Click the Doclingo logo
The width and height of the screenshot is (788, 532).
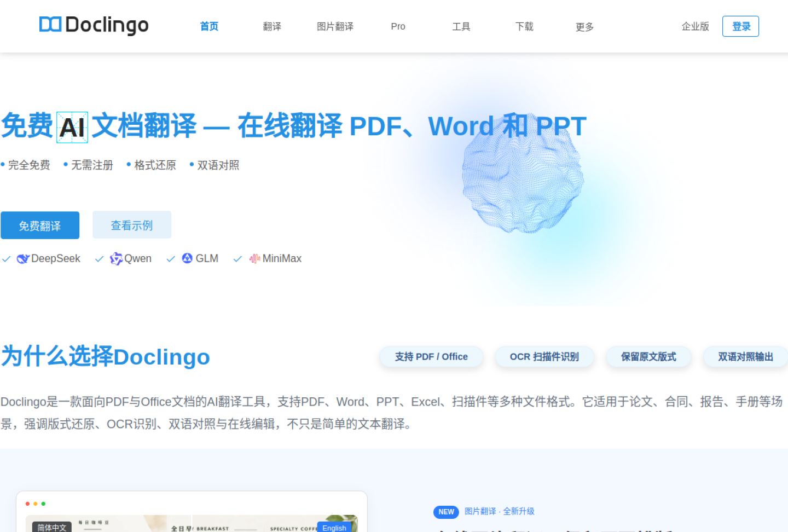click(x=94, y=25)
